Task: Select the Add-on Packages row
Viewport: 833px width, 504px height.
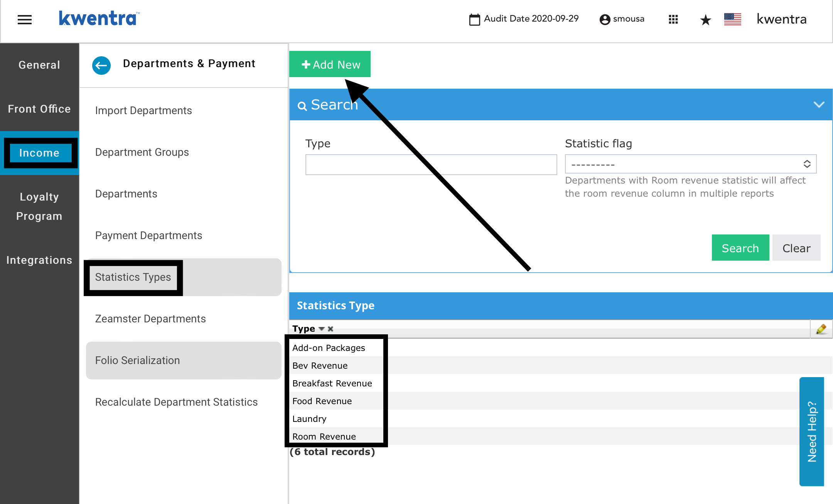Action: click(x=561, y=348)
